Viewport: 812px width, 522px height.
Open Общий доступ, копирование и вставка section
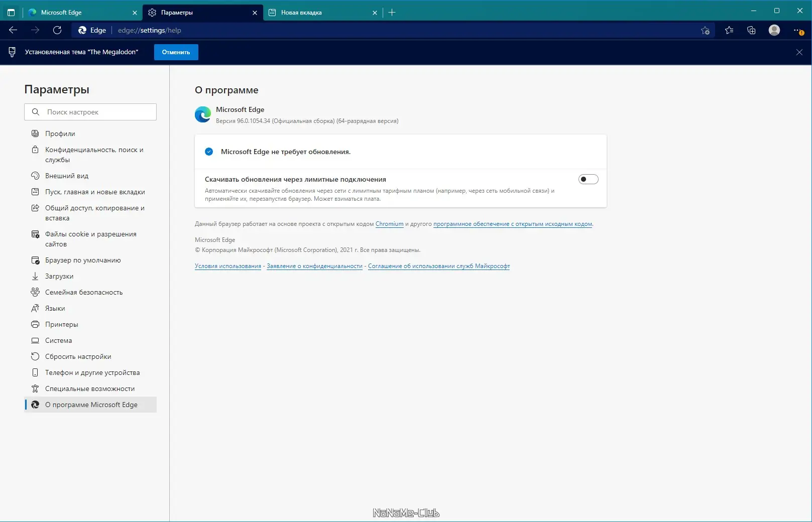90,213
